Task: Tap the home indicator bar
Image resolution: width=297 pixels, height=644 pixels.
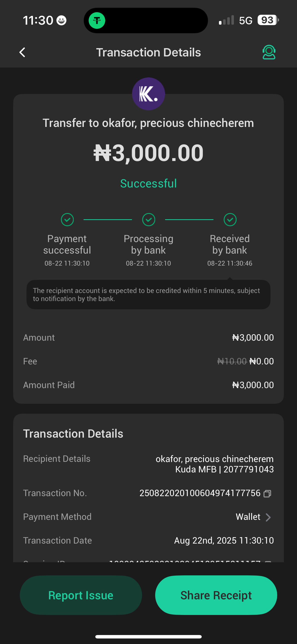Action: pos(148,636)
